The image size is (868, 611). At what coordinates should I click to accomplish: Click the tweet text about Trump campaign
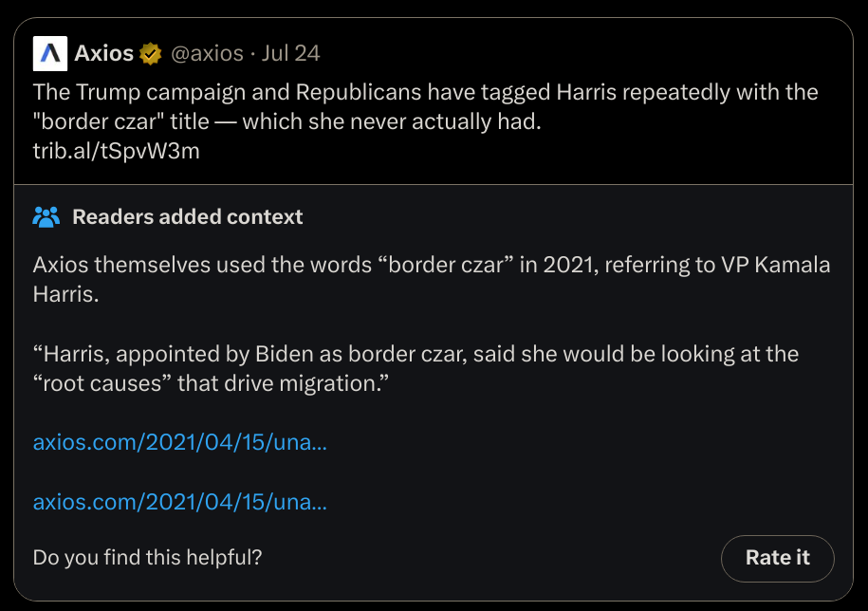click(x=425, y=93)
